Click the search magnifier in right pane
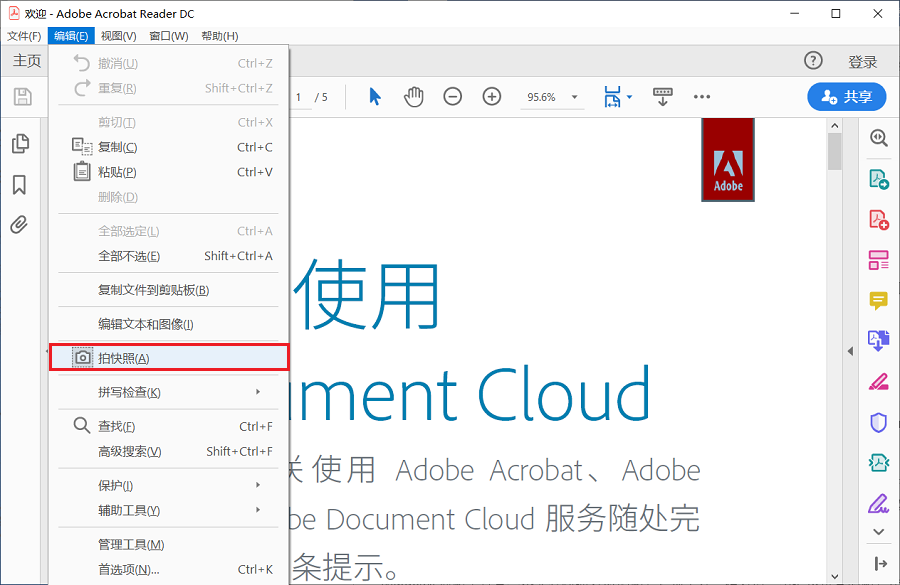Viewport: 900px width, 585px height. tap(879, 138)
